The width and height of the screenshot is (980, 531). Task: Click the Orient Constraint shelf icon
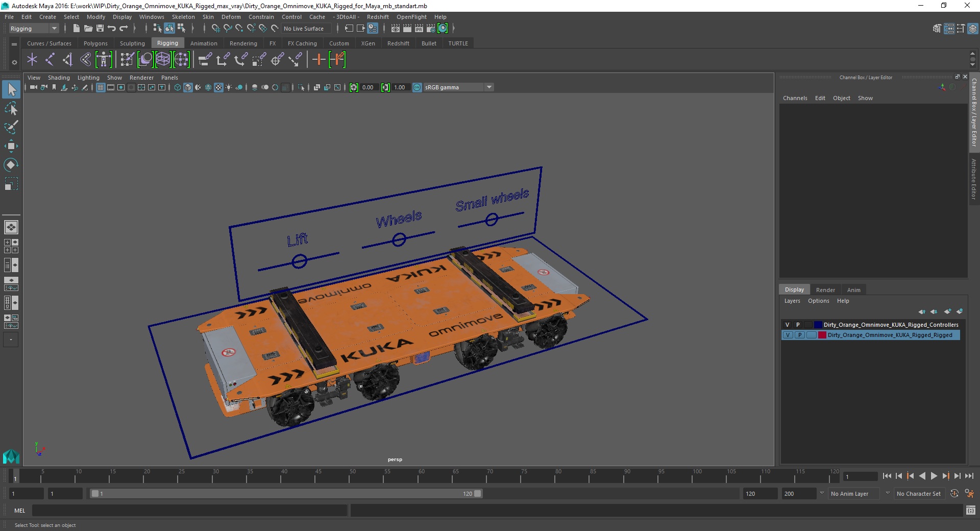pyautogui.click(x=241, y=60)
